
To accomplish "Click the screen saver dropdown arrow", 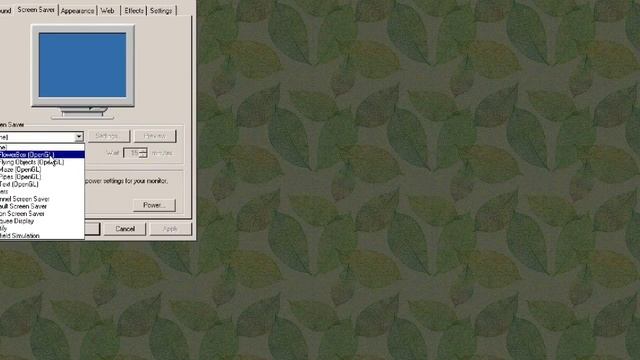I will coord(79,137).
